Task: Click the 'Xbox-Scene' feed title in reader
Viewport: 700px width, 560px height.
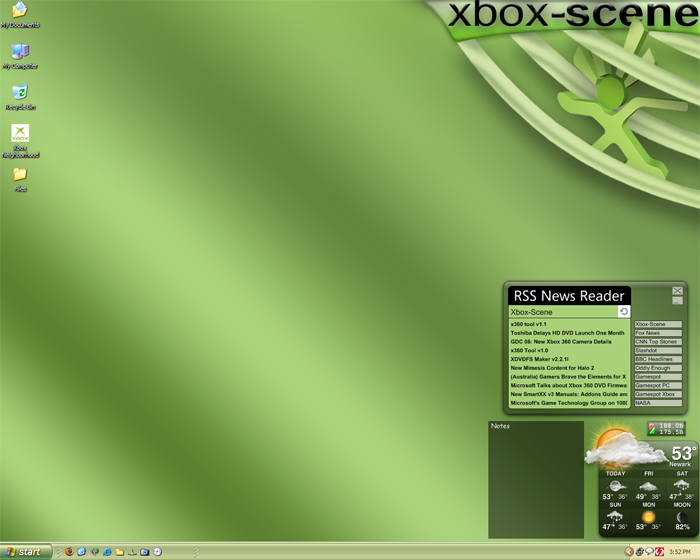Action: click(x=531, y=312)
